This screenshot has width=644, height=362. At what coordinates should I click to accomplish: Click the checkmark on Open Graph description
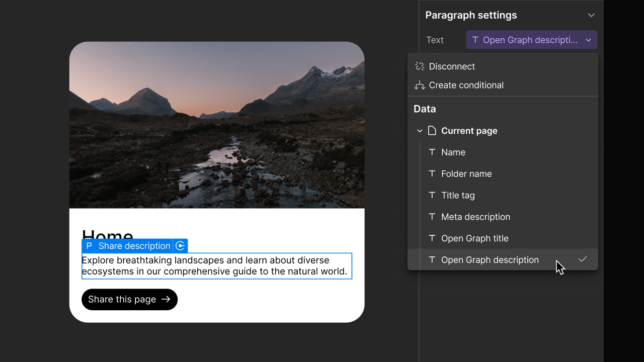583,259
